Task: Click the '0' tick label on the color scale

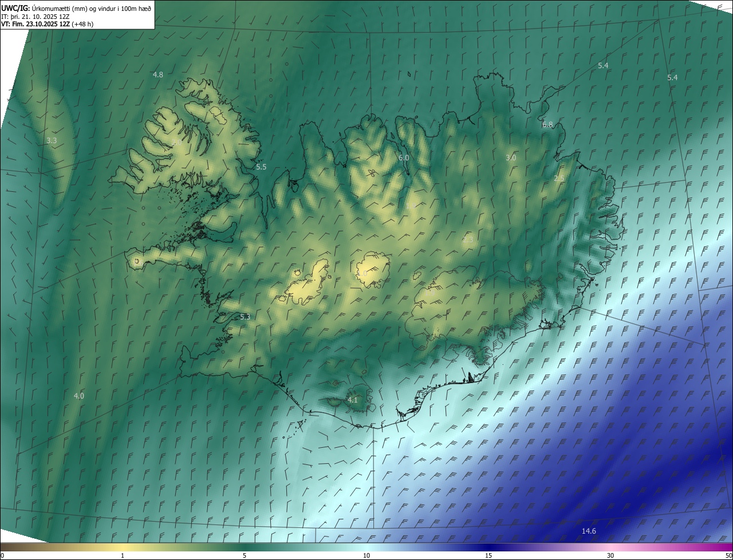Action: 2,555
